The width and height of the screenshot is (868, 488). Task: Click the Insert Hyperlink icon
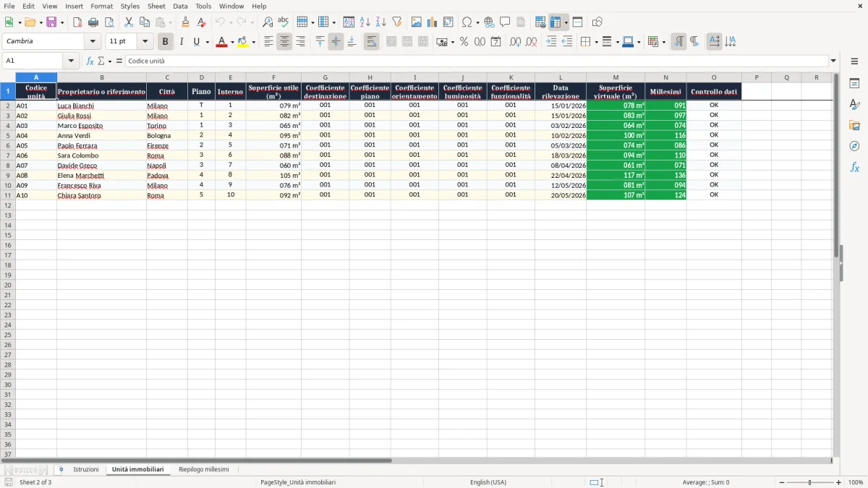pos(489,22)
